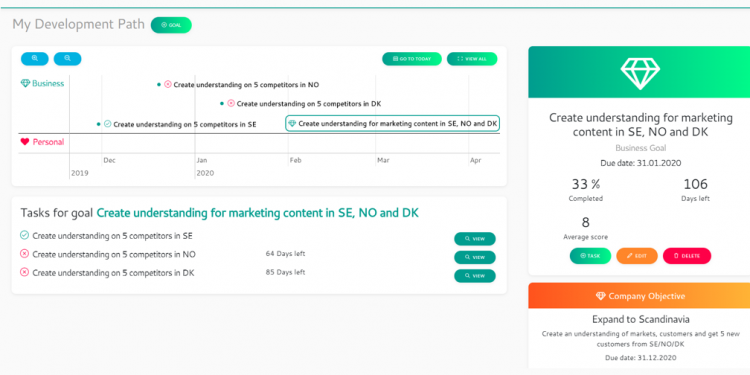Add a task with the green TASK button
Image resolution: width=750 pixels, height=375 pixels.
tap(590, 256)
